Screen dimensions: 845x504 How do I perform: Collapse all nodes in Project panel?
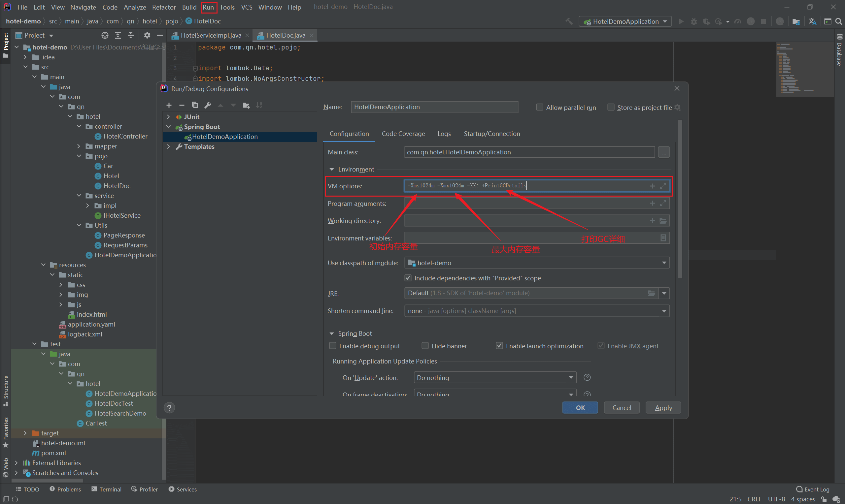pyautogui.click(x=131, y=35)
